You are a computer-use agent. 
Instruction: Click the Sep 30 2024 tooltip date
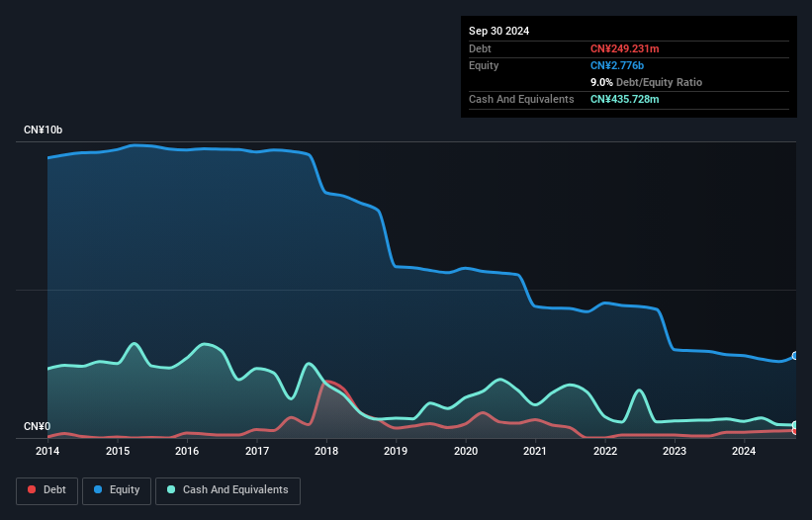point(498,31)
